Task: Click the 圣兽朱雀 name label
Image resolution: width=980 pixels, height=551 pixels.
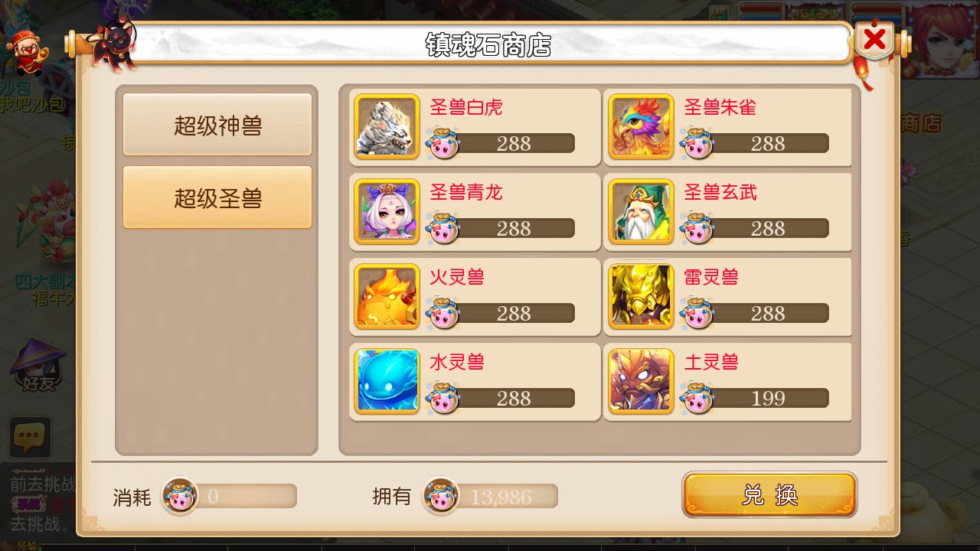Action: (x=720, y=107)
